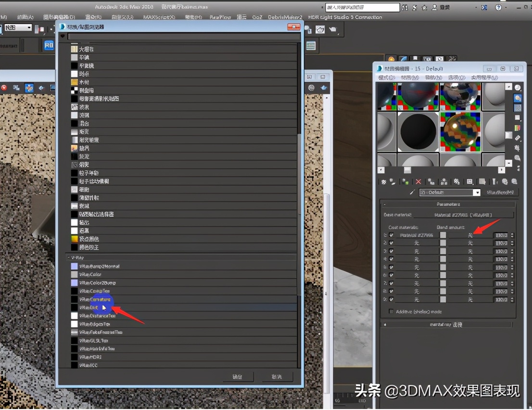Click the Cancel button in the map browser

click(x=276, y=377)
